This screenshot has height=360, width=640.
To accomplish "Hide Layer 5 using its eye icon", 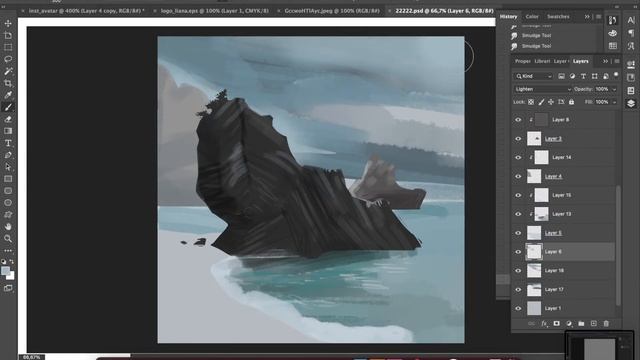I will tap(518, 233).
